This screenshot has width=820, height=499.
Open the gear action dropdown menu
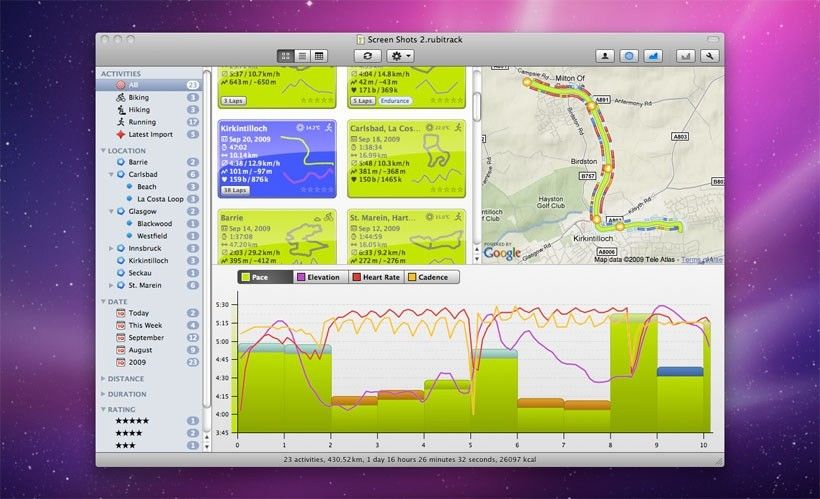pos(401,56)
